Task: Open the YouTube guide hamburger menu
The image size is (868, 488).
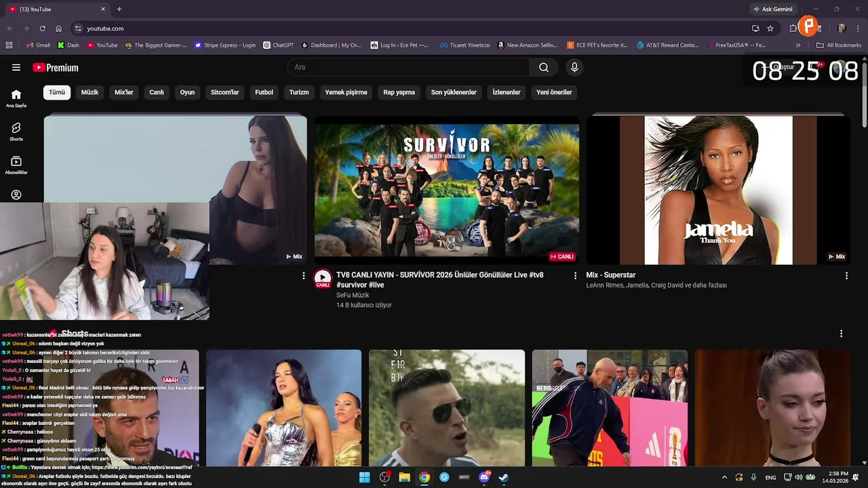Action: pyautogui.click(x=16, y=67)
